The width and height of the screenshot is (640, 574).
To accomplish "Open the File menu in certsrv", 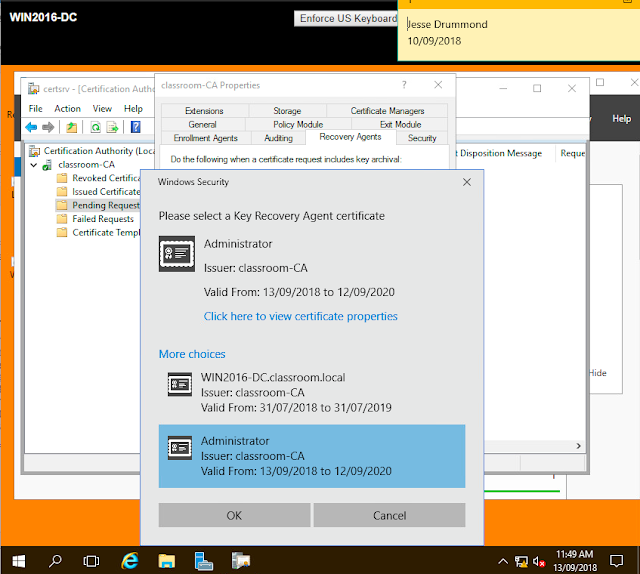I will pyautogui.click(x=36, y=109).
